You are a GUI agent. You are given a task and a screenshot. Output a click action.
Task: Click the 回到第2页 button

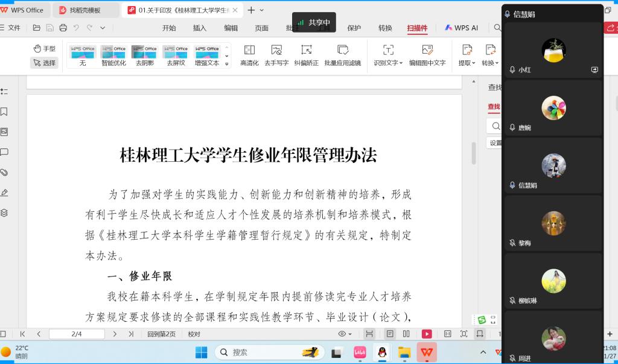point(162,334)
